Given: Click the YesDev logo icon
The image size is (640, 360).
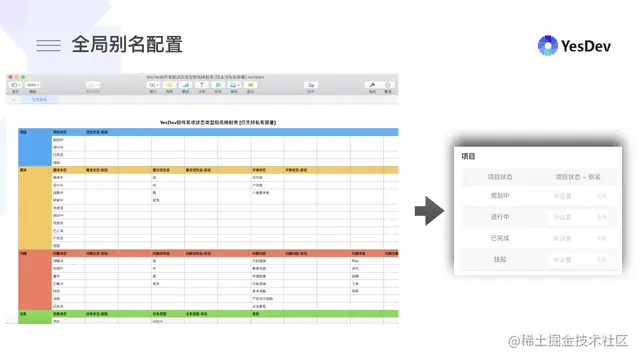Looking at the screenshot, I should click(548, 45).
